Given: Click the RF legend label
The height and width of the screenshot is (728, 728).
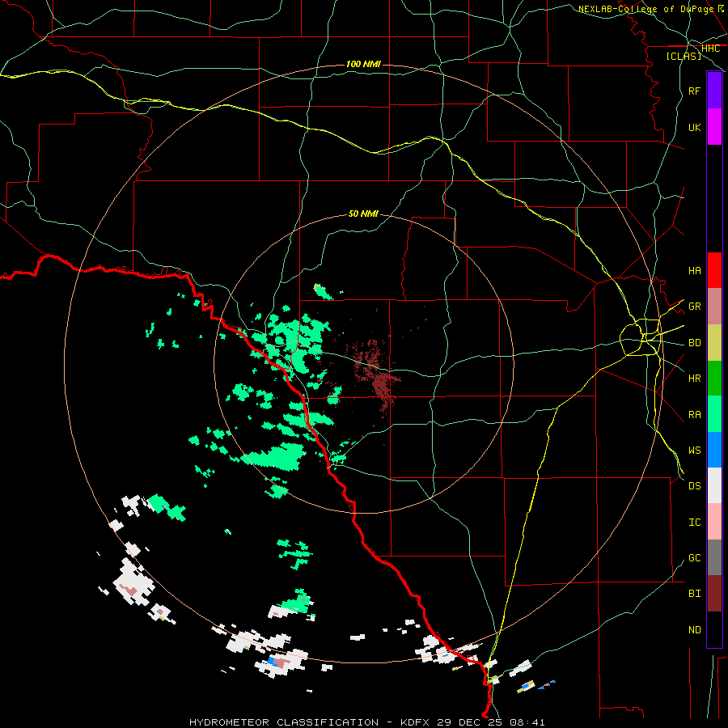Looking at the screenshot, I should pos(694,91).
